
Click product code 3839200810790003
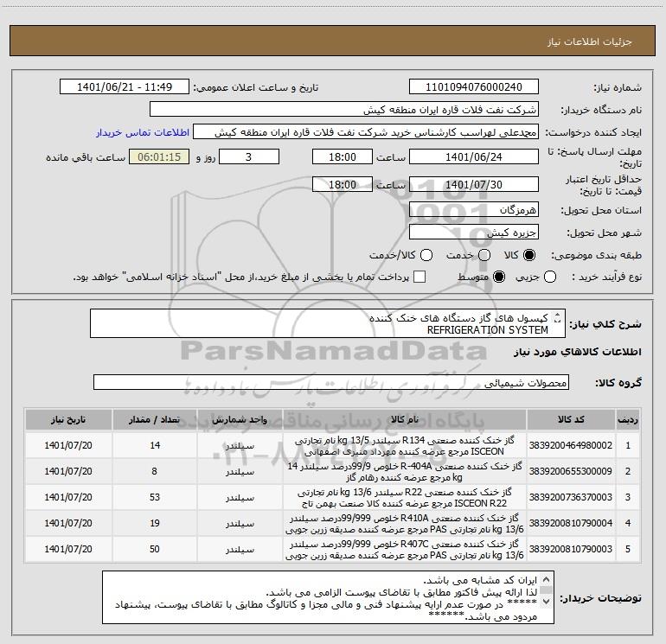[571, 549]
